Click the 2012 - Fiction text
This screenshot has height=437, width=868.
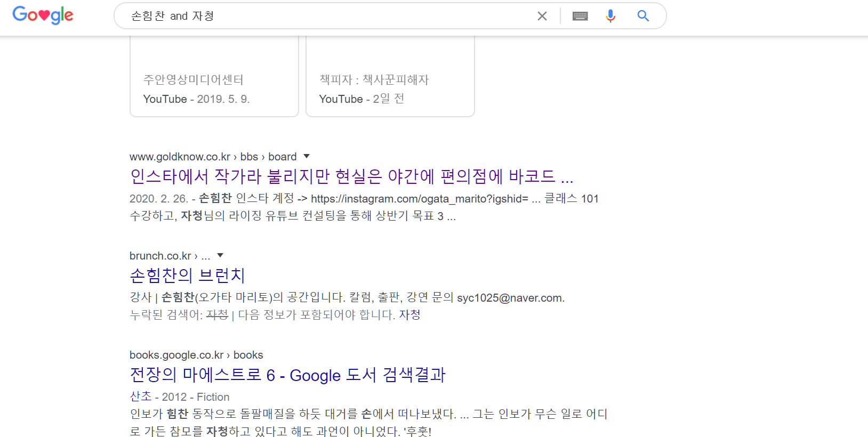tap(196, 397)
